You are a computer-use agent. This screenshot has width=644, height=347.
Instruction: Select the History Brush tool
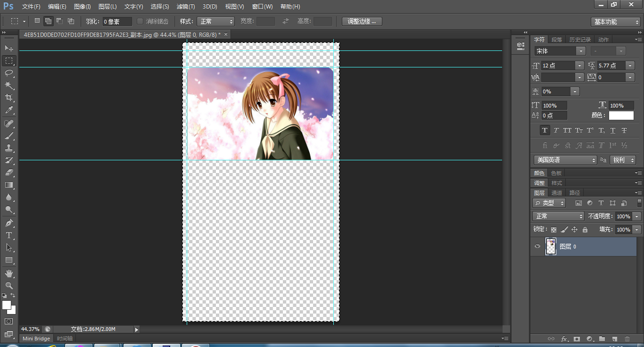pyautogui.click(x=9, y=160)
